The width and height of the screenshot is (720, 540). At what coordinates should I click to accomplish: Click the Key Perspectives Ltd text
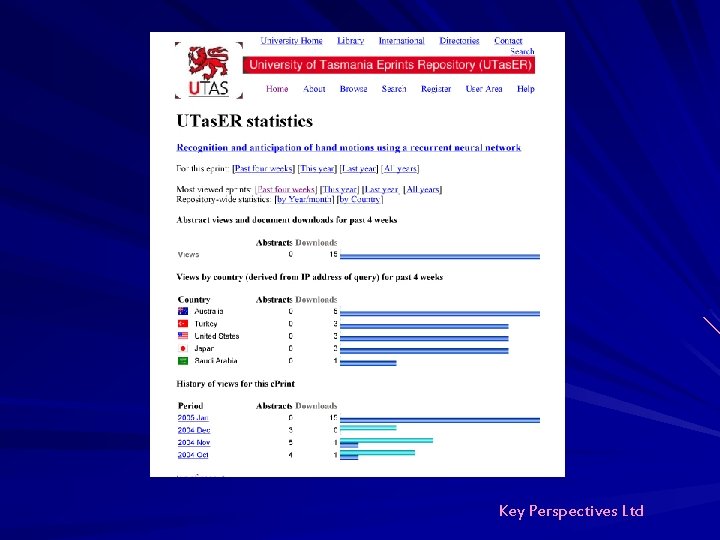571,511
